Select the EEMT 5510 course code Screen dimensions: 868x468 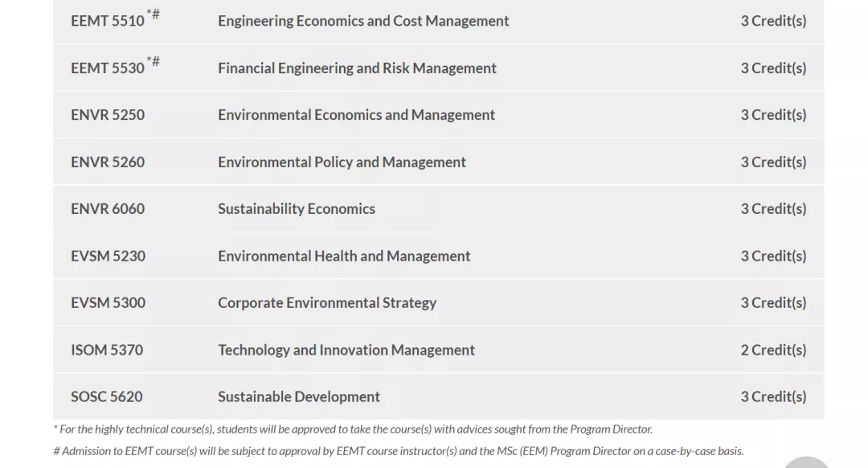(108, 21)
